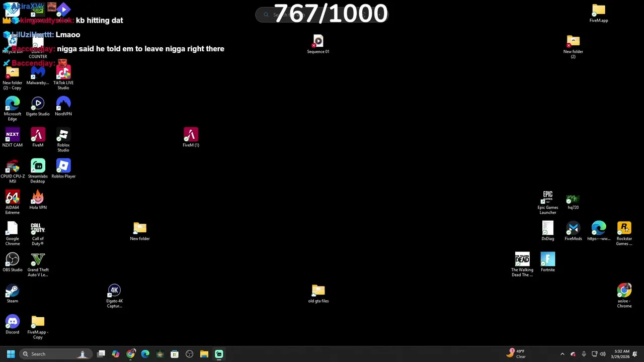Open the old gta files folder

click(x=318, y=293)
